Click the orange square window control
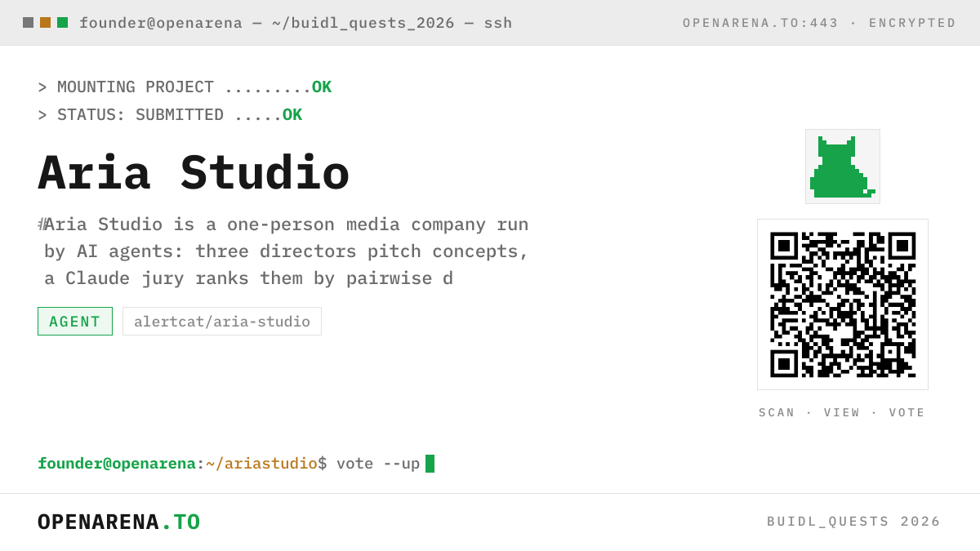The width and height of the screenshot is (980, 551). [45, 23]
